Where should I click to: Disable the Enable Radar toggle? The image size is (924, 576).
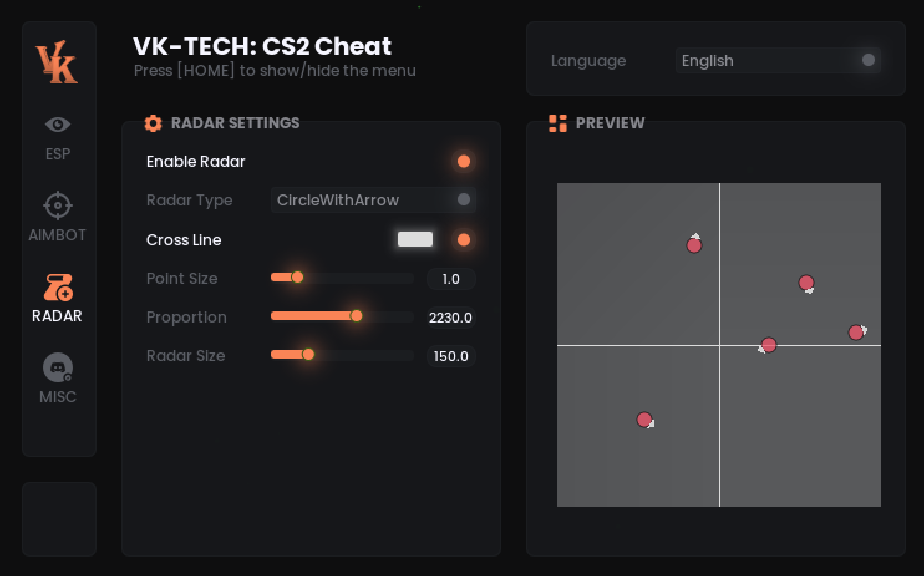[464, 161]
